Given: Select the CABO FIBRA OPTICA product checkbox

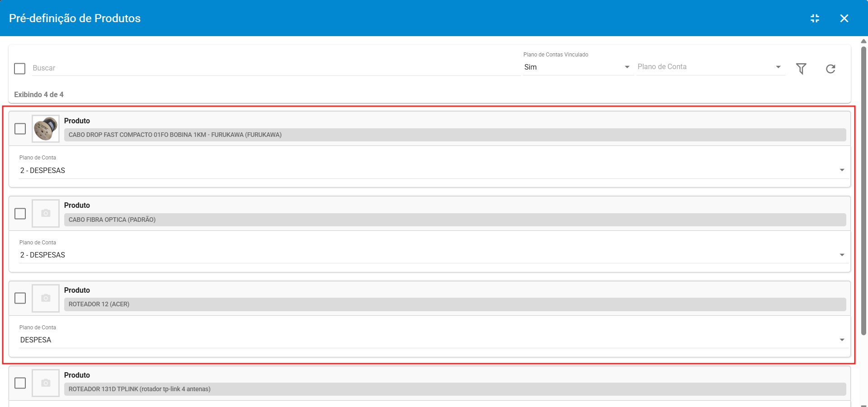Looking at the screenshot, I should pyautogui.click(x=20, y=214).
